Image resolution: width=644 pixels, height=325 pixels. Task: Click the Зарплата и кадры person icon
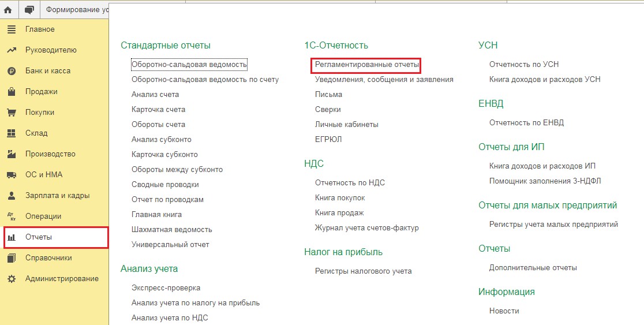tap(12, 196)
